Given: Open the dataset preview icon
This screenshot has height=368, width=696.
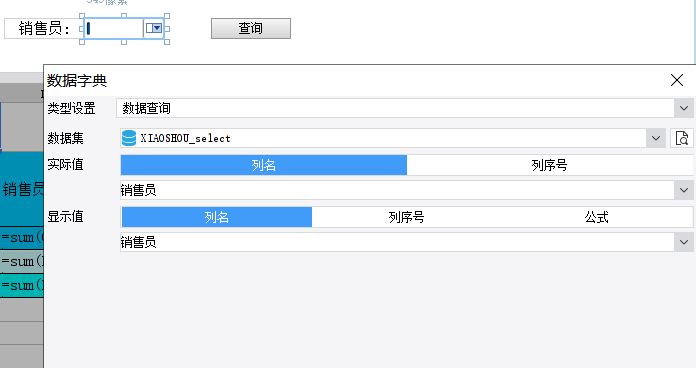Looking at the screenshot, I should click(x=681, y=138).
